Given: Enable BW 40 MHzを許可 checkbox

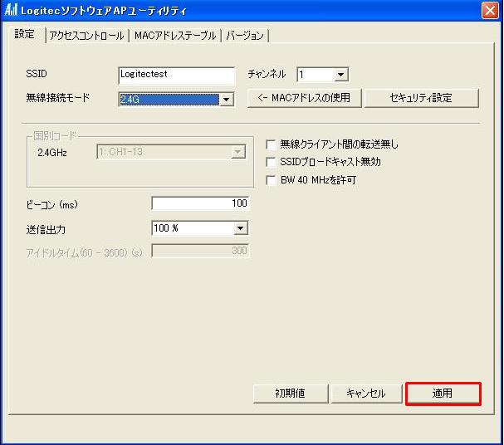Looking at the screenshot, I should click(x=272, y=180).
